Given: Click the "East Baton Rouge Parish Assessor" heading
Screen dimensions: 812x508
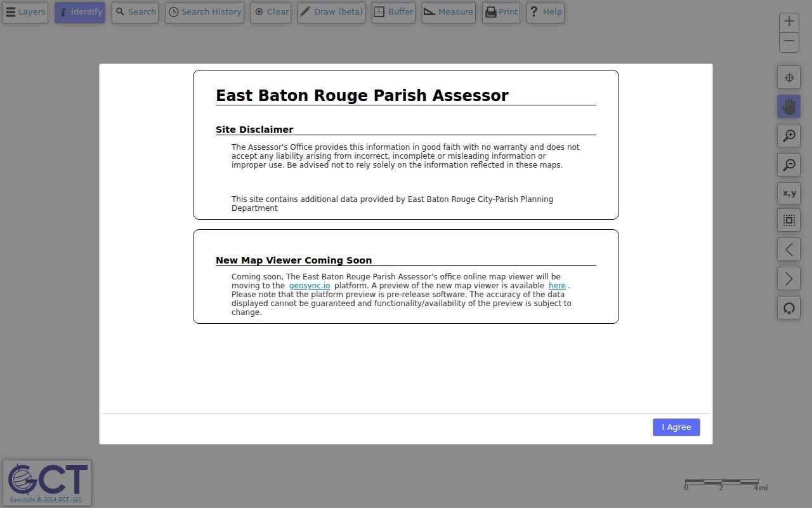Looking at the screenshot, I should point(362,95).
